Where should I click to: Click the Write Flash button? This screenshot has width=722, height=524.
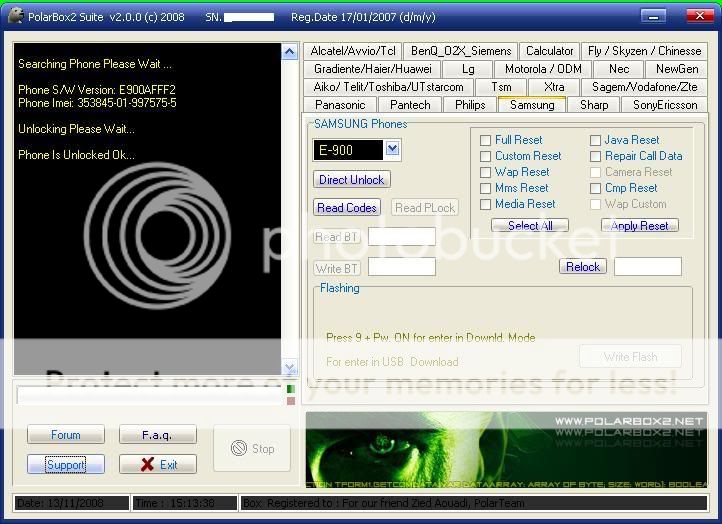coord(630,356)
